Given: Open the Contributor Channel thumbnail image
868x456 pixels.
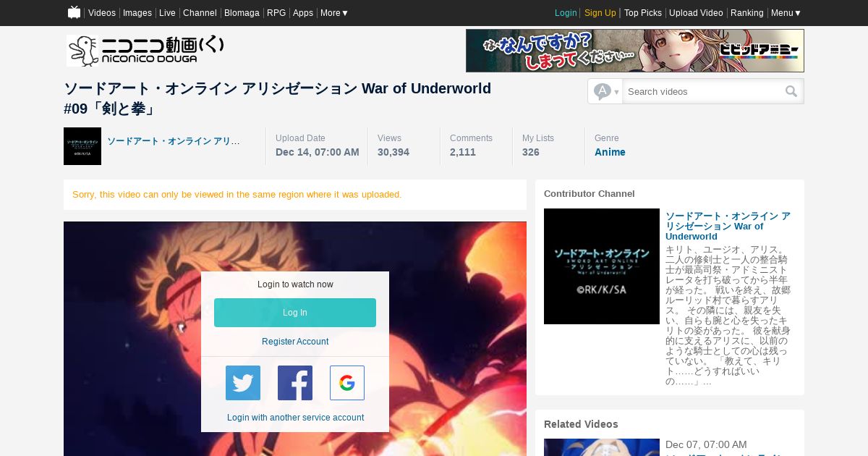Looking at the screenshot, I should (602, 266).
